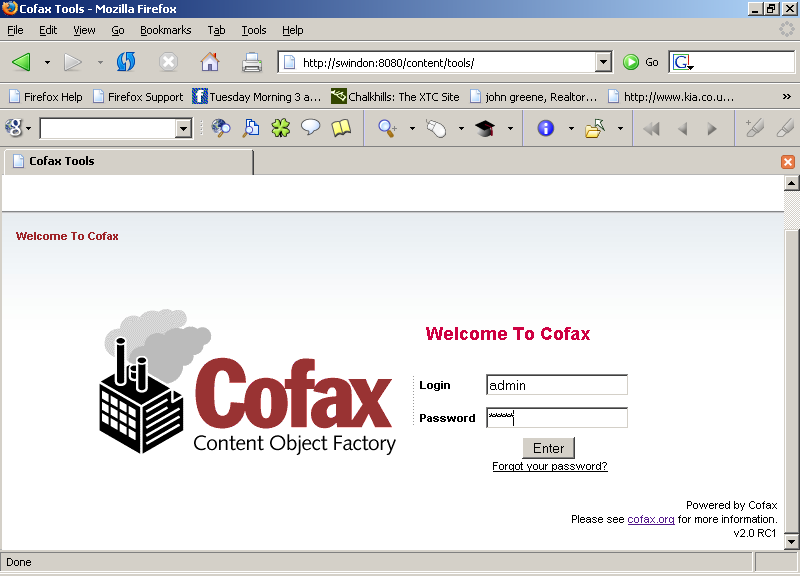Open the Forward button history dropdown arrow
Screen dimensions: 800x576
(x=100, y=63)
